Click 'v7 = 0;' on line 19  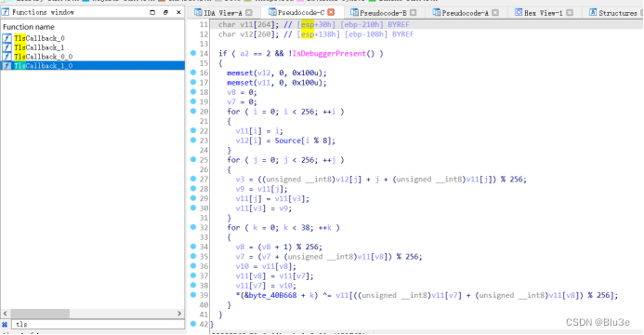click(x=242, y=102)
